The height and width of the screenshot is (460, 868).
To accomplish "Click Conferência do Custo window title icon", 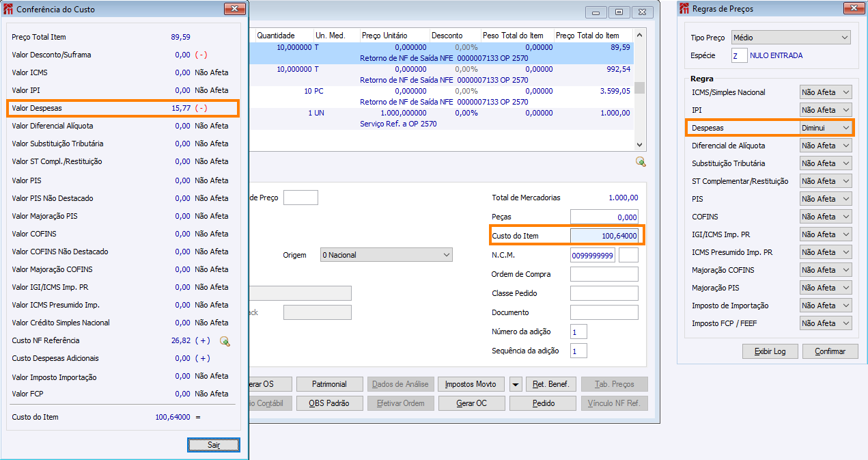I will click(x=8, y=10).
